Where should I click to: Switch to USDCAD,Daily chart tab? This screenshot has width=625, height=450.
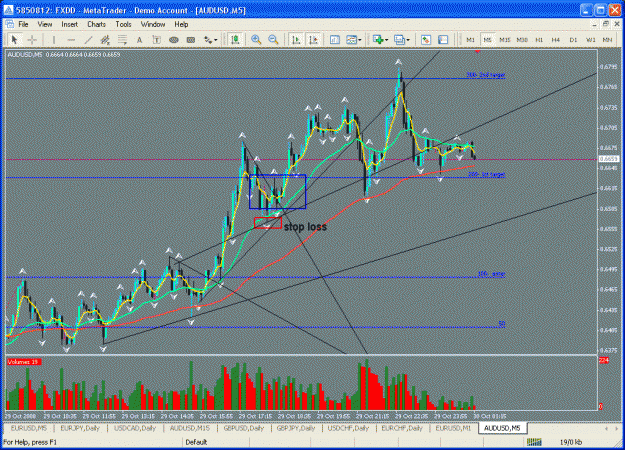[x=135, y=428]
